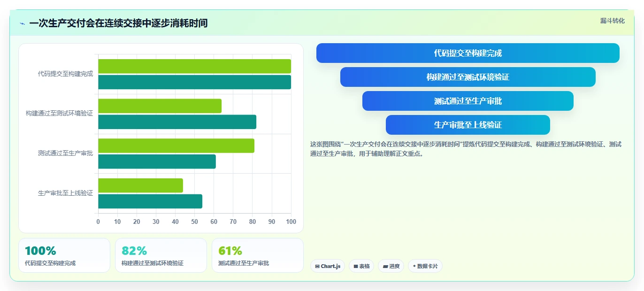Image resolution: width=644 pixels, height=291 pixels.
Task: Click the chart axis label 生产审批至上线验证
Action: coord(65,193)
